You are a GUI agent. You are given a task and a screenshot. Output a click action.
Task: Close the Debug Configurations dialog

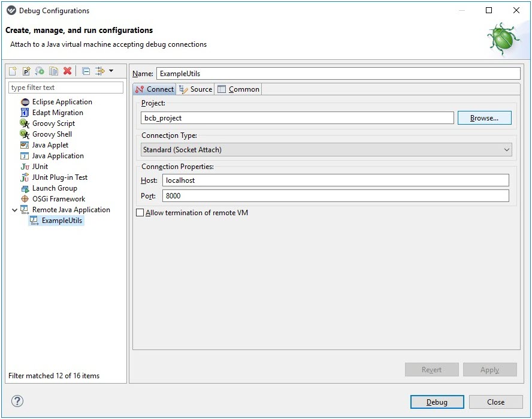click(495, 402)
